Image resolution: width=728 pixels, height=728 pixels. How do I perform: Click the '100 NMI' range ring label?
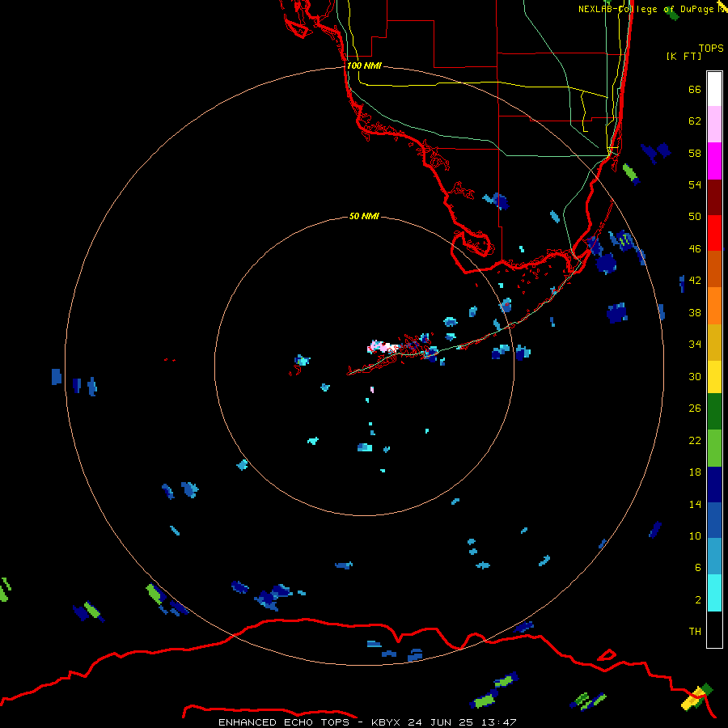(x=364, y=66)
